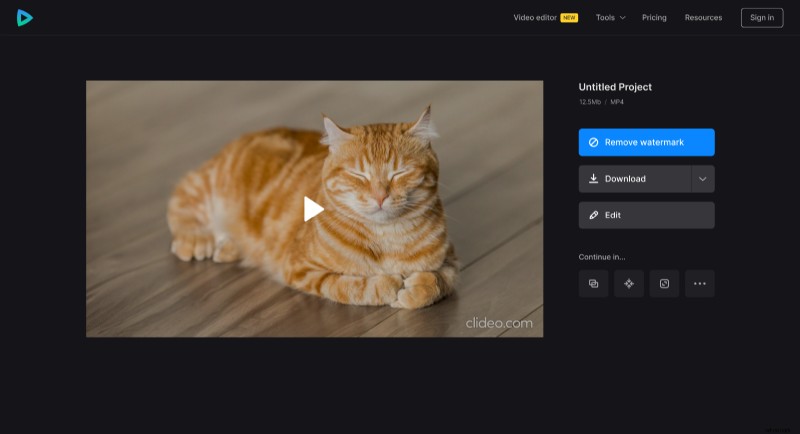Show more Continue in options

(x=700, y=284)
